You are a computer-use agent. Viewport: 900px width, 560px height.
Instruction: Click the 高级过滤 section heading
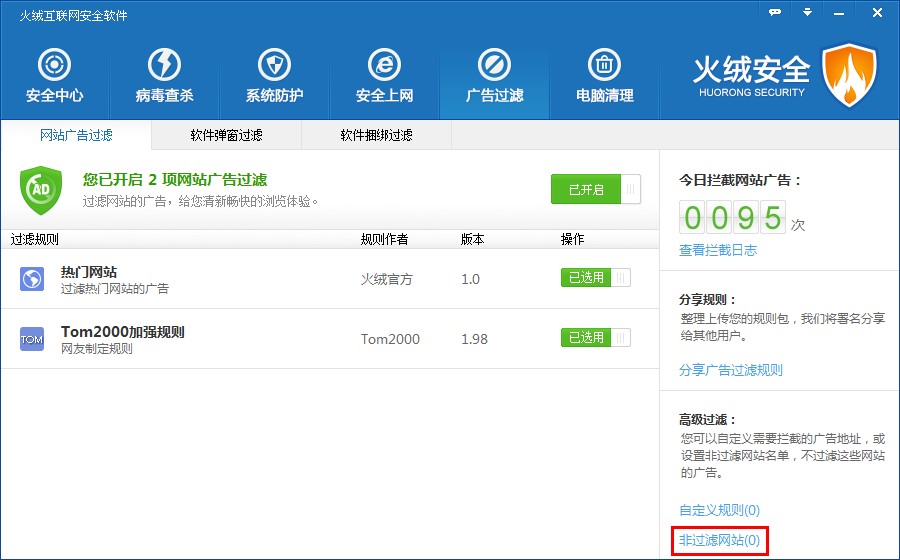click(708, 419)
